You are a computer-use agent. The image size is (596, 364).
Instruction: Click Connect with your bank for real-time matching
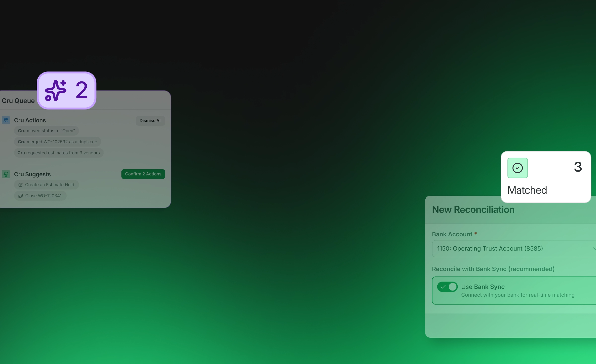click(518, 295)
